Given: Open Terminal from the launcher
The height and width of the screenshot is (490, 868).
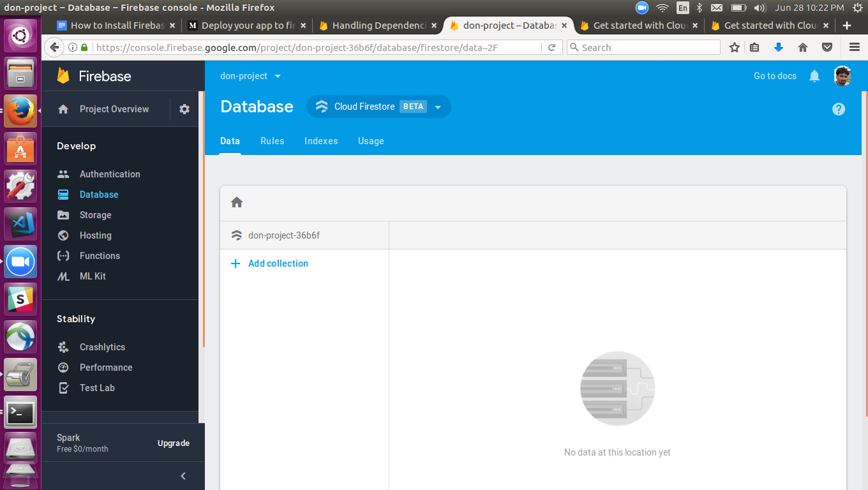Looking at the screenshot, I should [x=20, y=413].
